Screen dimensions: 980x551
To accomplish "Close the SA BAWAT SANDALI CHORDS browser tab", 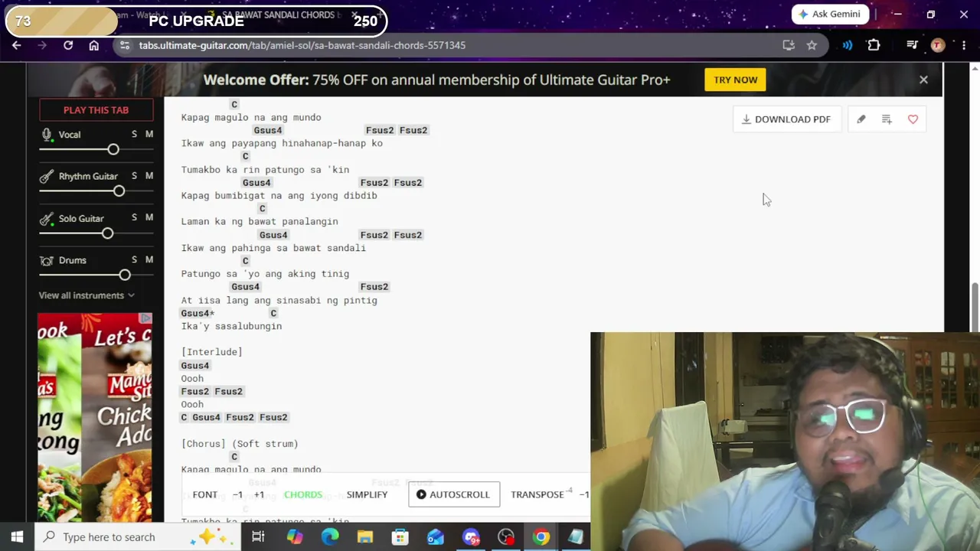I will coord(354,15).
